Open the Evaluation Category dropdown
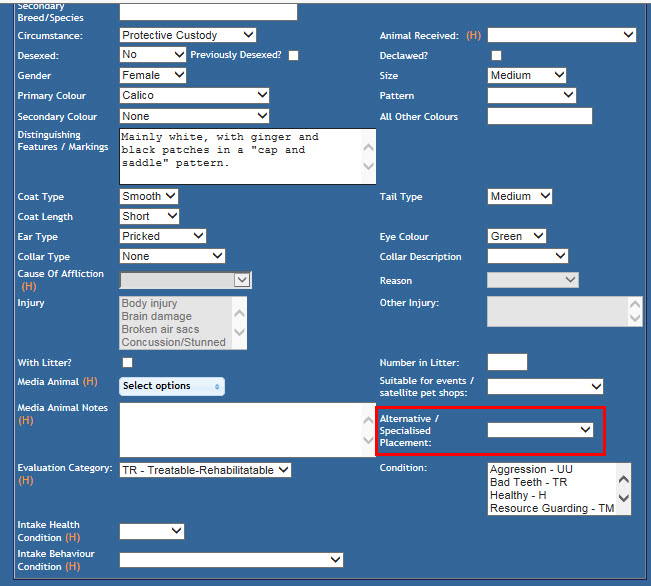Viewport: 651px width, 586px height. point(205,470)
